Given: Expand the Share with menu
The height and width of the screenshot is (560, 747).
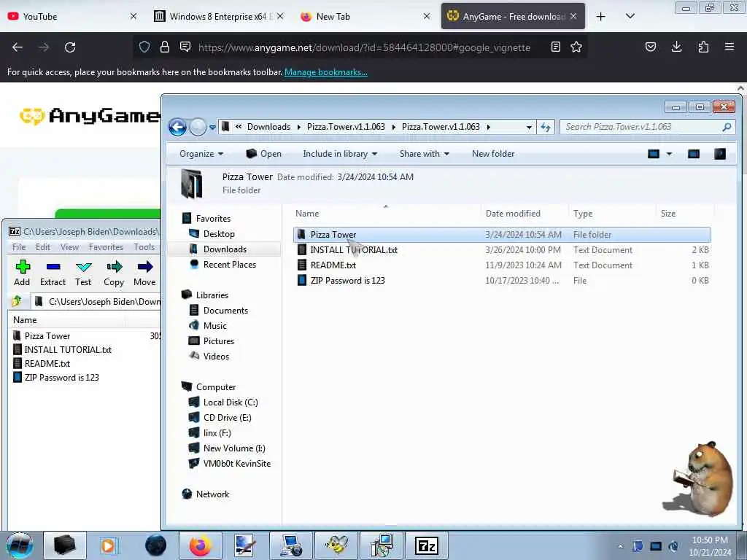Looking at the screenshot, I should point(425,154).
